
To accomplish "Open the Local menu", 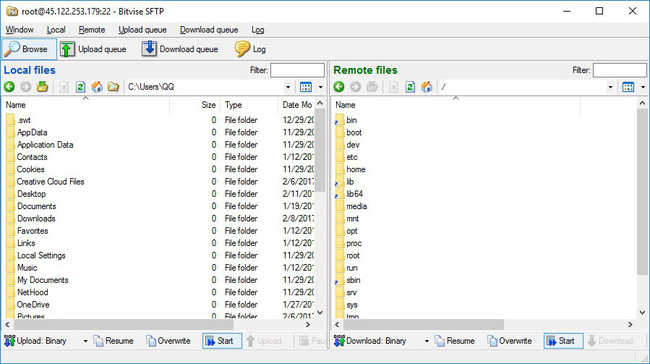I will (56, 30).
